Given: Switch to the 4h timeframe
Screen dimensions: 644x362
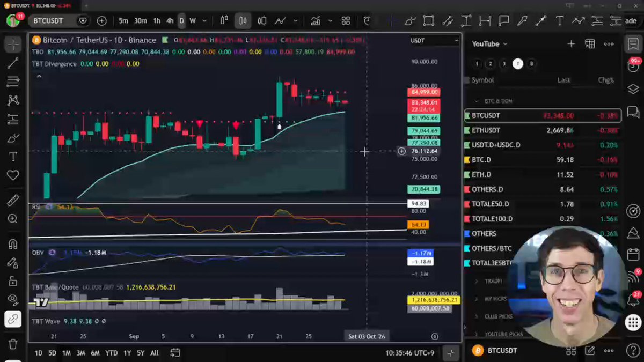Looking at the screenshot, I should pyautogui.click(x=170, y=21).
